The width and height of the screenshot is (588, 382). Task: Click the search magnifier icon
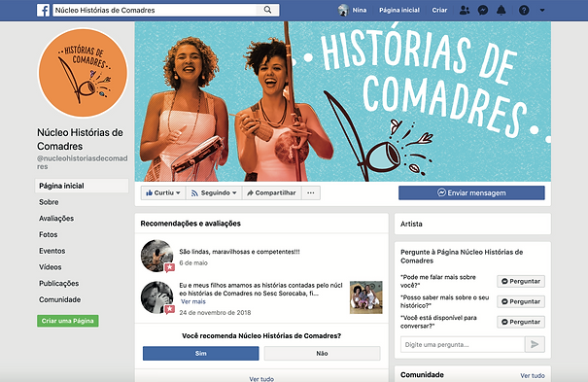point(267,10)
